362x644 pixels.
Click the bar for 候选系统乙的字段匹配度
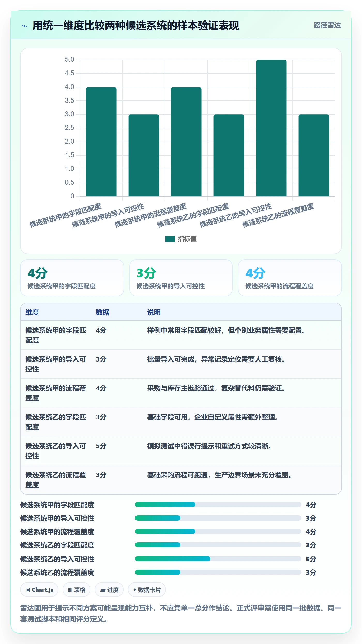coord(229,155)
